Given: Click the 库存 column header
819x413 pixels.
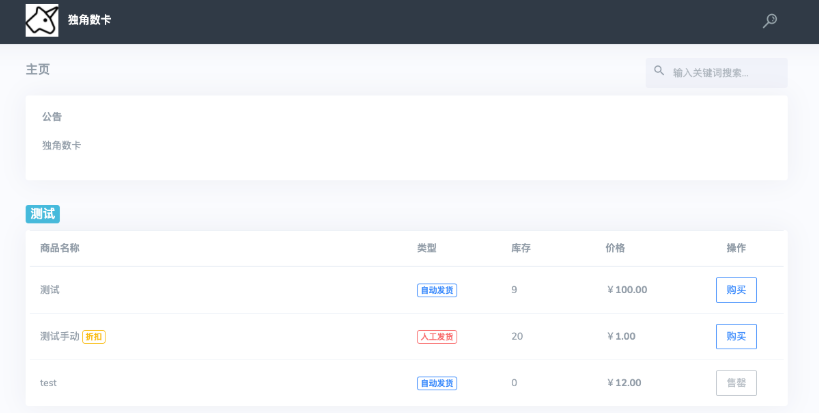Looking at the screenshot, I should [520, 248].
